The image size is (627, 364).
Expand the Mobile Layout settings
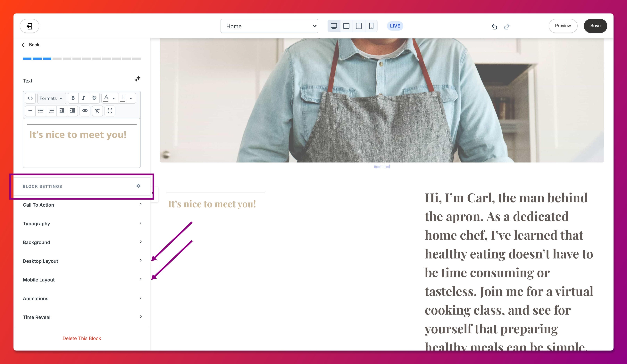(82, 280)
